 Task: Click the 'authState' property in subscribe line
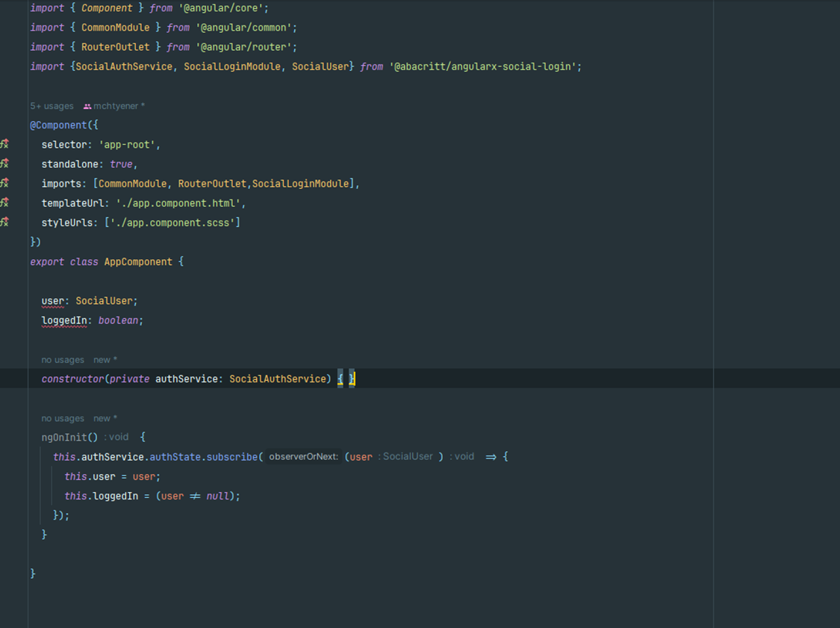pos(175,457)
